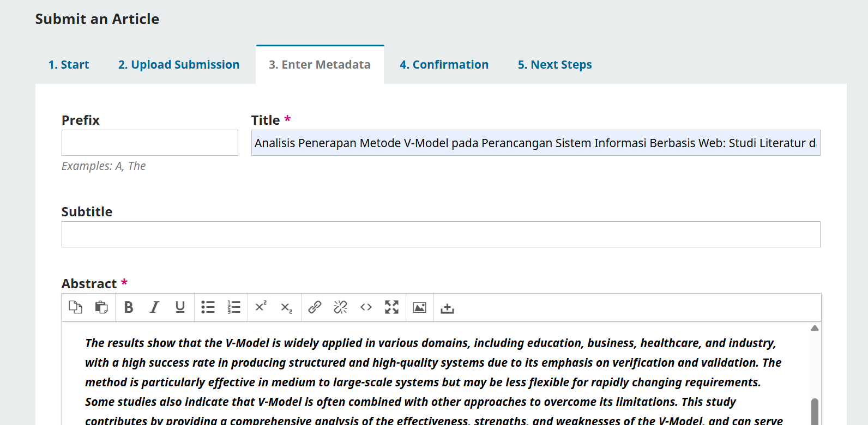Toggle italic formatting in abstract editor
868x425 pixels.
(154, 307)
